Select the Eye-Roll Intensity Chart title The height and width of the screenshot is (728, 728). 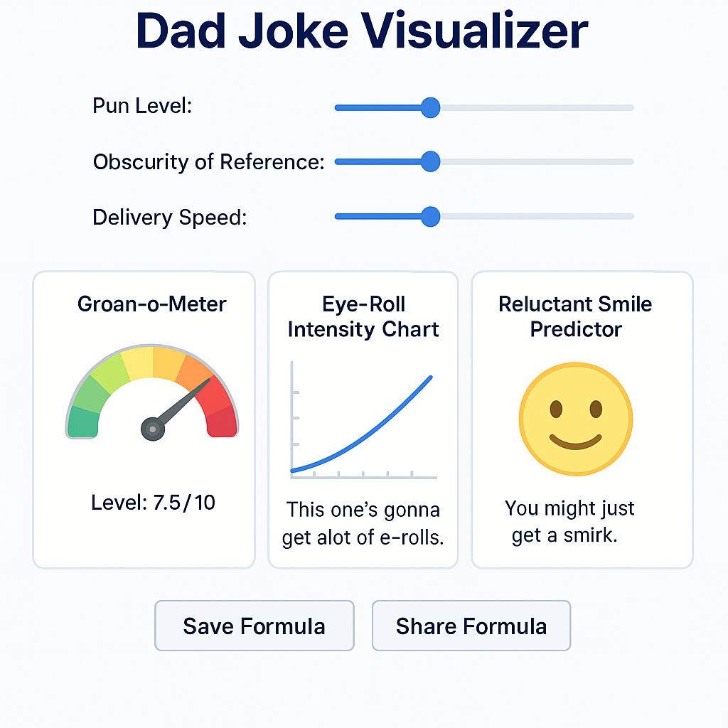click(x=363, y=317)
